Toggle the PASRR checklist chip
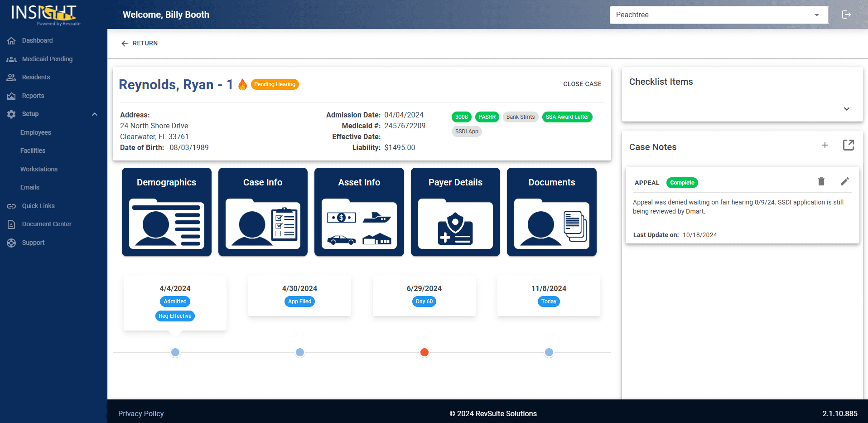Screen dimensions: 868x423 (487, 117)
